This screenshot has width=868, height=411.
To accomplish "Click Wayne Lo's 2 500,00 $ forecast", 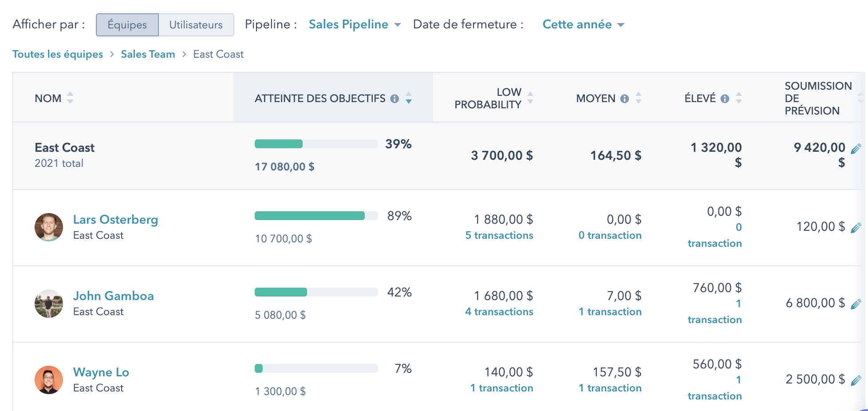I will point(815,379).
